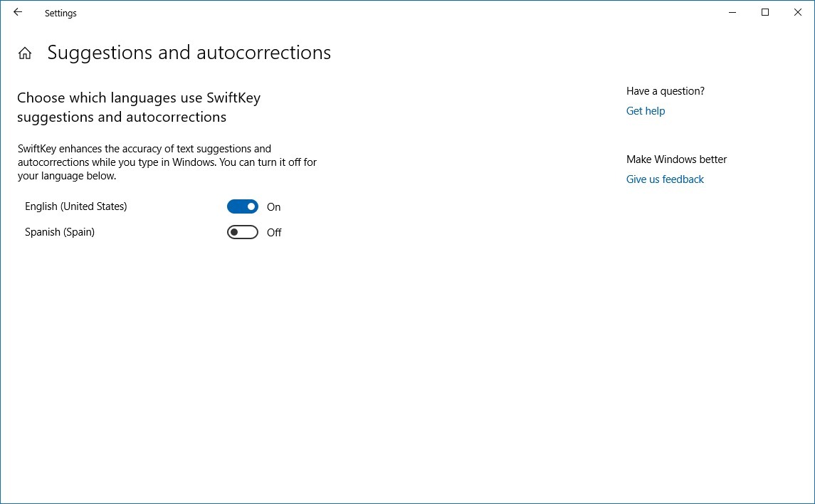Viewport: 815px width, 504px height.
Task: Click the SwiftKey enhances accuracy description paragraph
Action: [167, 162]
